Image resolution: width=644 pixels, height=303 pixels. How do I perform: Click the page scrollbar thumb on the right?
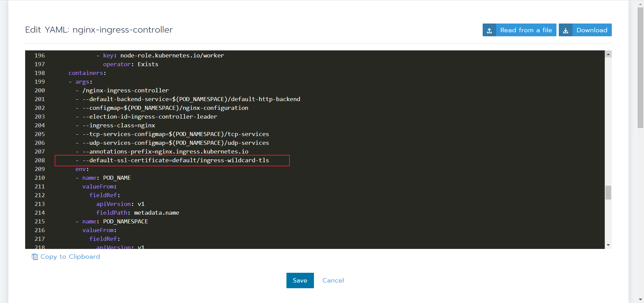tap(640, 68)
